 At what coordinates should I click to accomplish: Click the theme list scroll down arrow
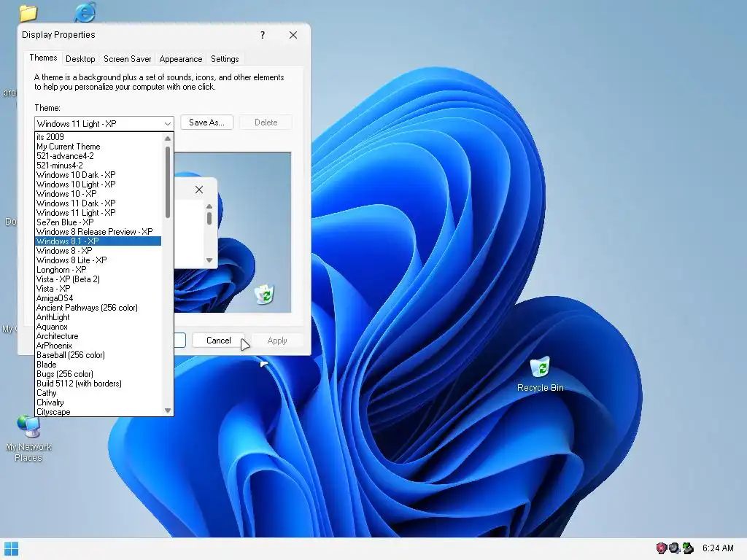point(167,410)
